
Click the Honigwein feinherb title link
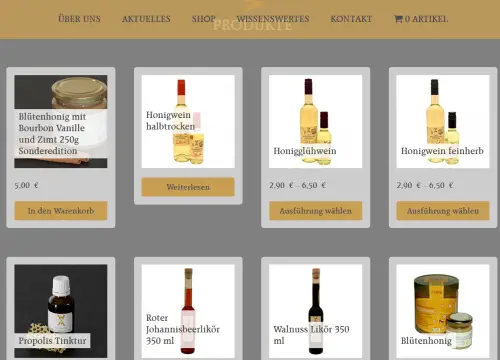(442, 151)
